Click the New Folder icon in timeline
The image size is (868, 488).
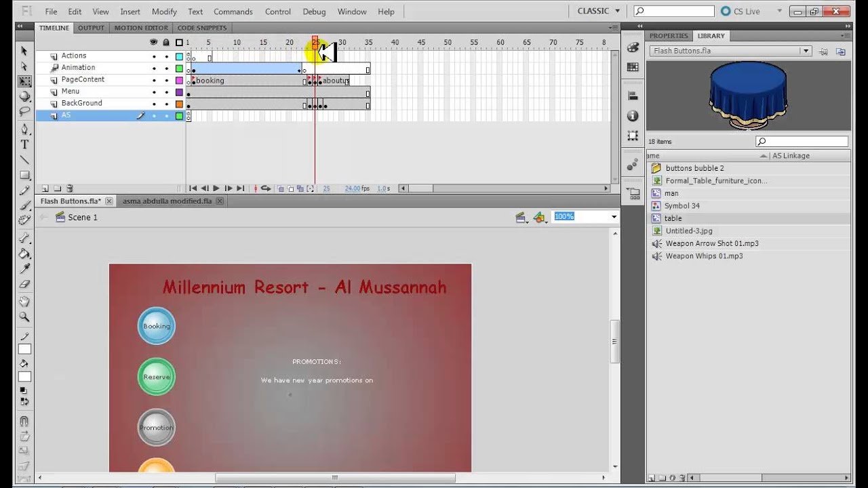coord(57,188)
